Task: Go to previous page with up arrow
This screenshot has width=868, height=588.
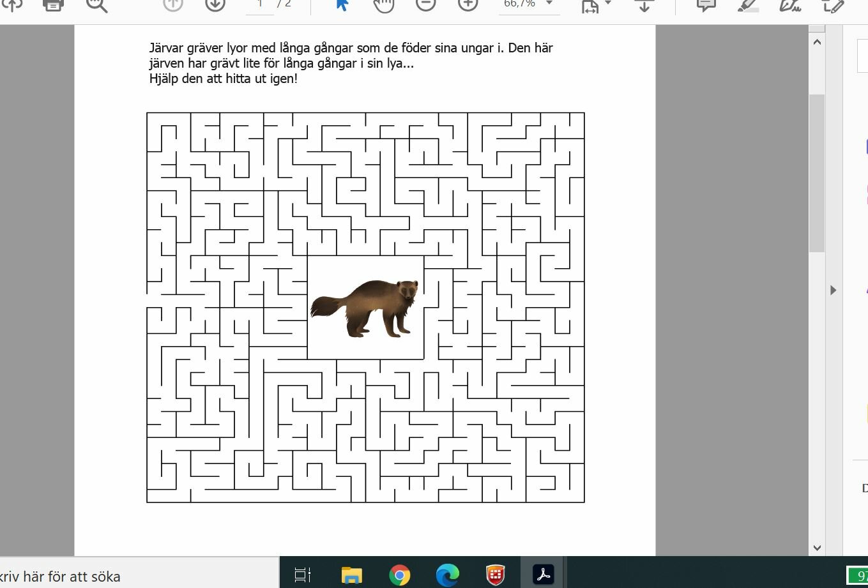Action: coord(172,4)
